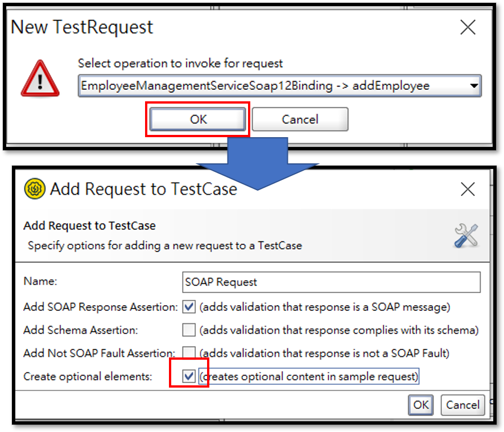Cancel the New TestRequest dialog
Image resolution: width=504 pixels, height=432 pixels.
pos(300,120)
